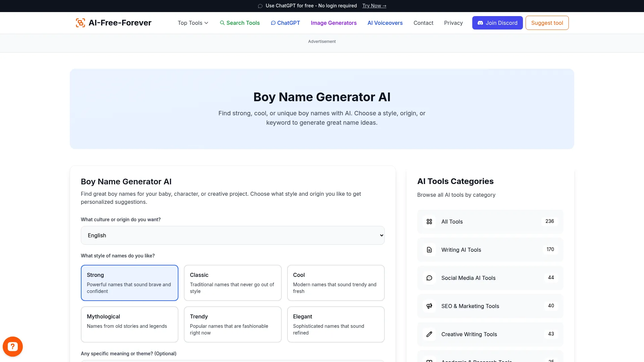Click the ChatGPT speech bubble icon
Viewport: 644px width, 362px height.
tap(273, 23)
